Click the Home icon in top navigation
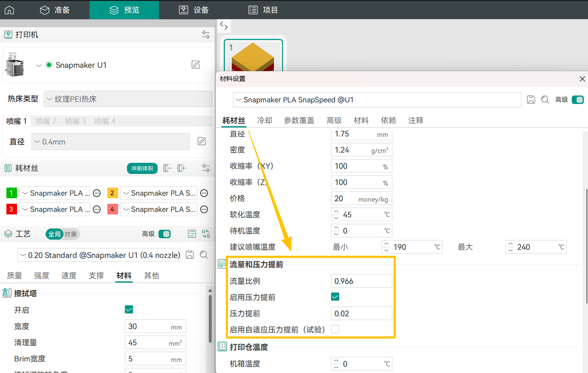The width and height of the screenshot is (588, 373). 9,10
